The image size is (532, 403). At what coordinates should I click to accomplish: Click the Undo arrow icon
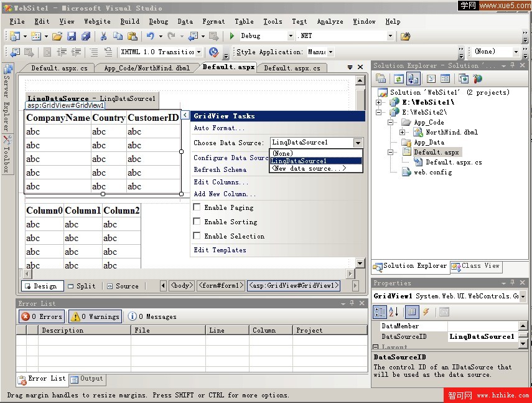pos(151,36)
